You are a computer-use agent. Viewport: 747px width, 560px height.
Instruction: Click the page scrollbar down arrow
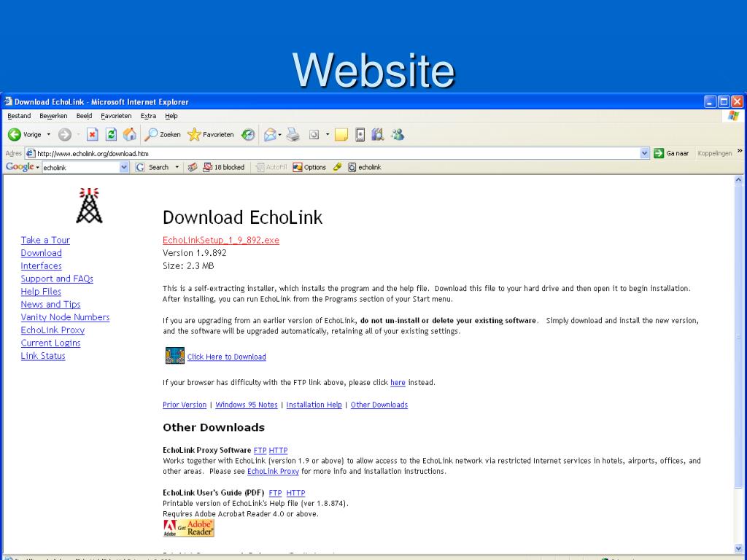coord(738,548)
